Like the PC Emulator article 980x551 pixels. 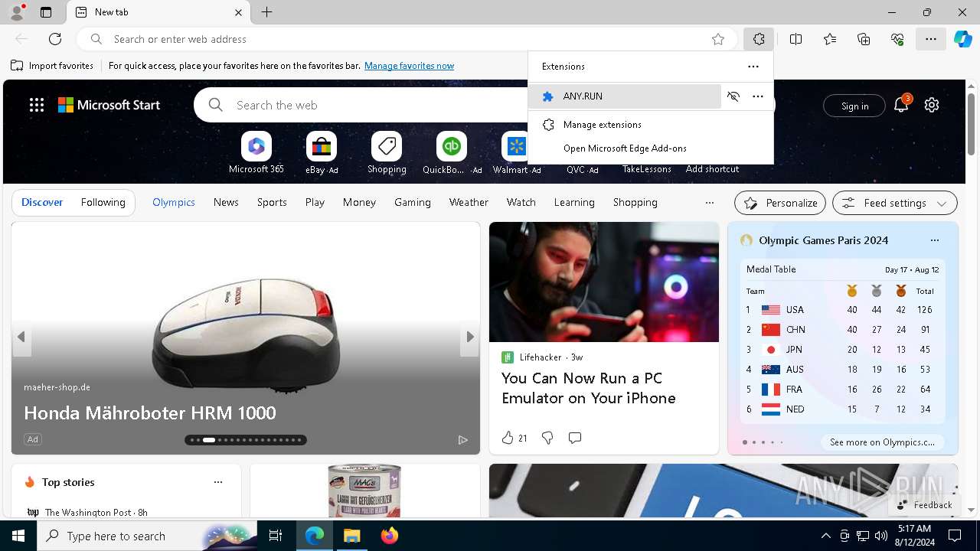[514, 438]
